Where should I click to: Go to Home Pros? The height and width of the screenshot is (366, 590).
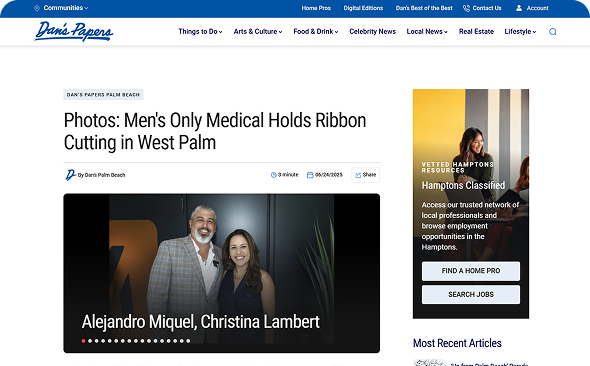click(316, 8)
